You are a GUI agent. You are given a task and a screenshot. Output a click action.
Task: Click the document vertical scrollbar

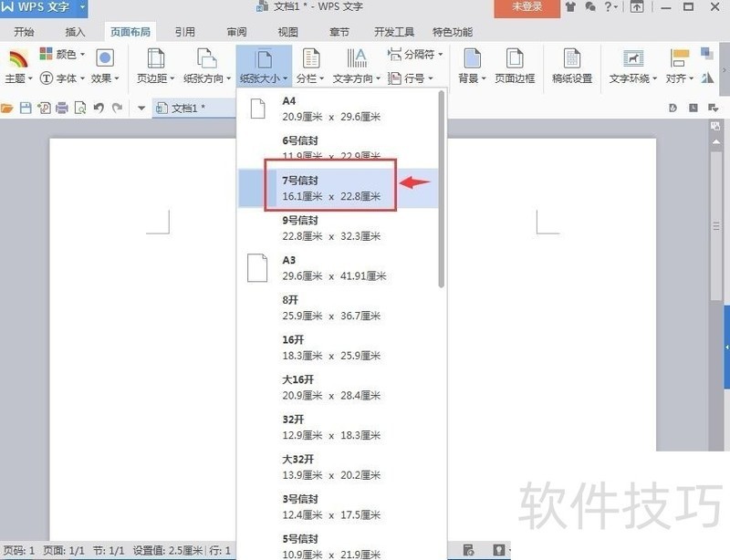[x=716, y=226]
